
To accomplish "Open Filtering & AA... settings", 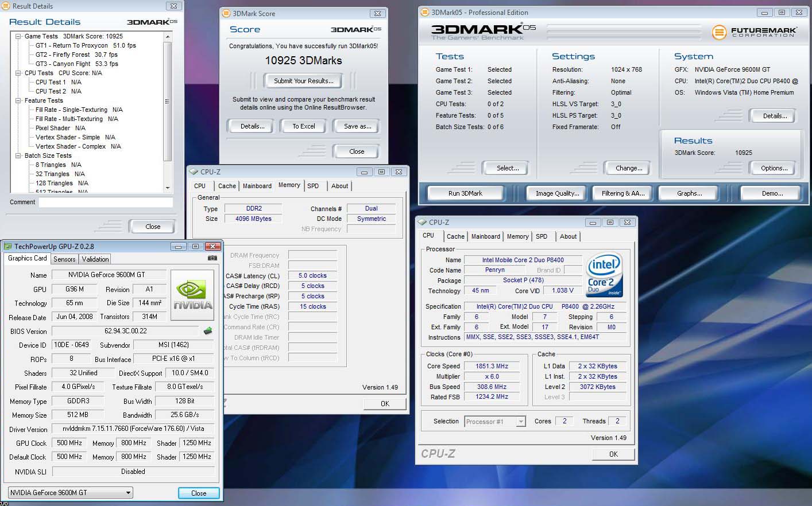I will click(623, 193).
